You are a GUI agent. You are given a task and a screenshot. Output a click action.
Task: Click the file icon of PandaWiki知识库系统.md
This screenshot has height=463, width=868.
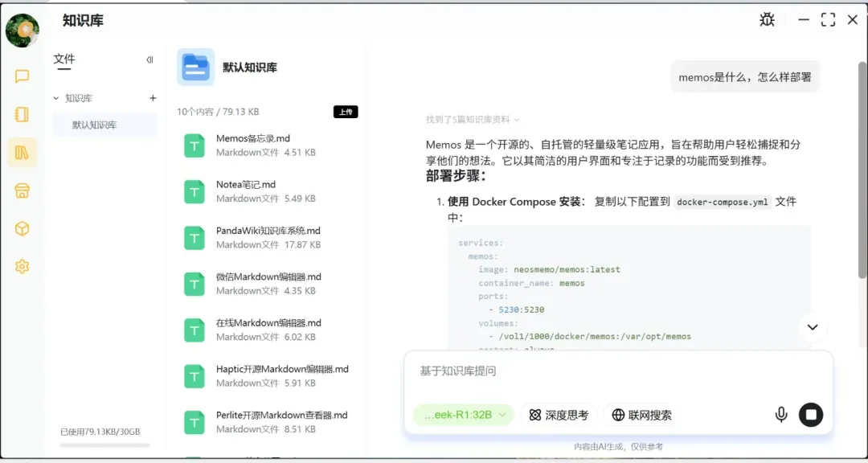point(194,238)
